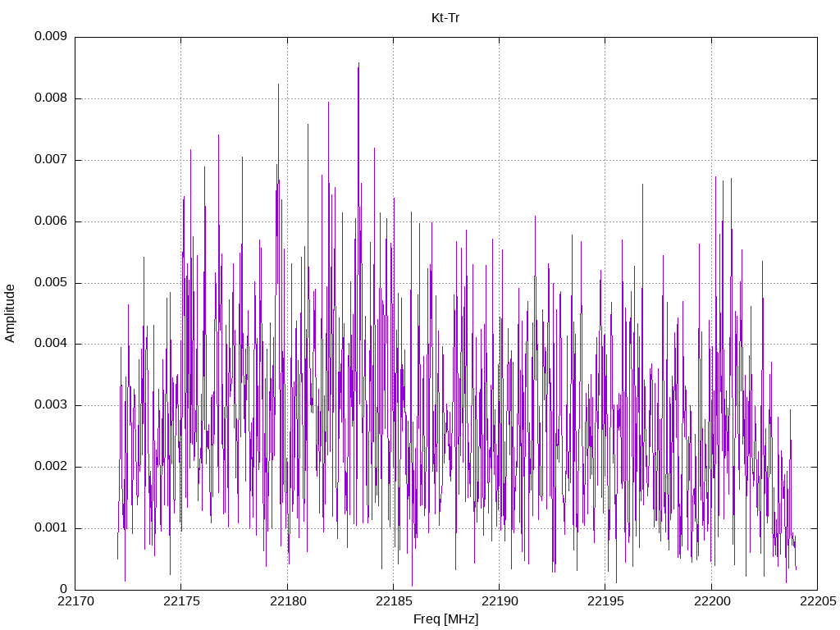This screenshot has height=630, width=840.
Task: Click the 22200 x-axis tick label
Action: point(711,601)
